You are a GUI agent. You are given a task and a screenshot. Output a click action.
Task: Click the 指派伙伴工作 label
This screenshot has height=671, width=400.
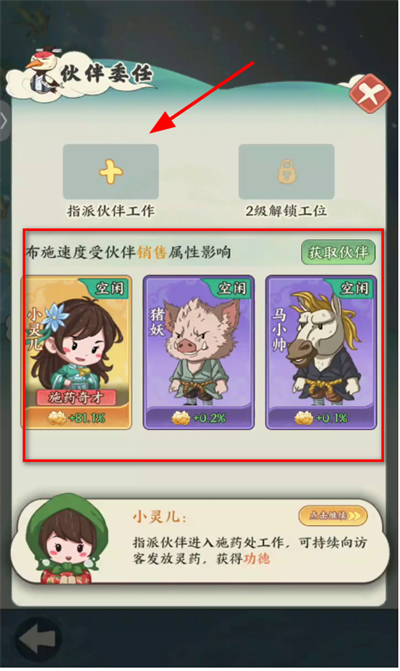click(111, 211)
